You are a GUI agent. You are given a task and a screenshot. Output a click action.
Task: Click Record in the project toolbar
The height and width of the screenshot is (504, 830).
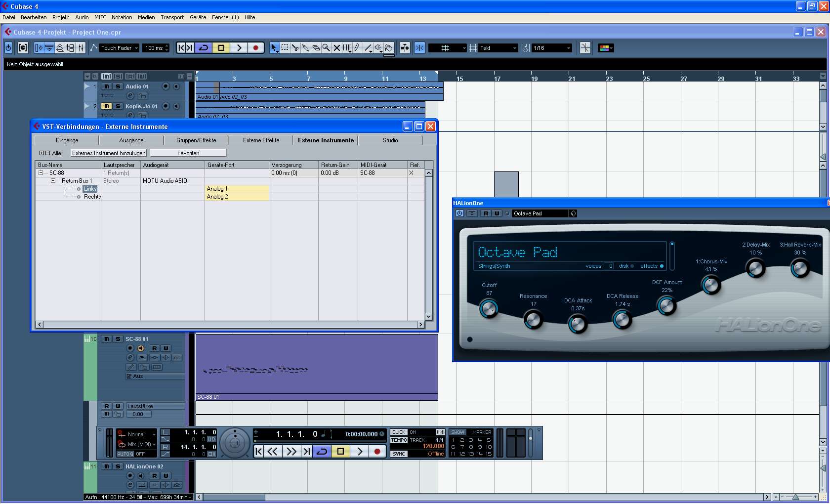255,48
